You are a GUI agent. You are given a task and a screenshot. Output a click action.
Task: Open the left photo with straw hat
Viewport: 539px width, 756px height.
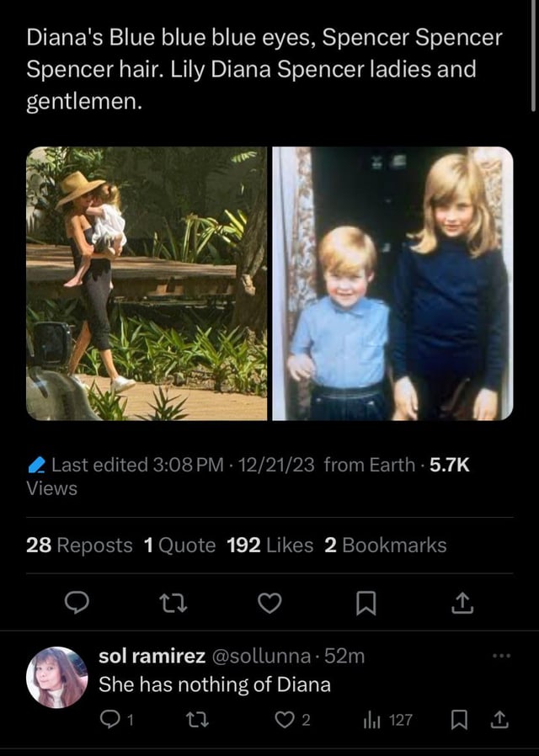click(147, 284)
